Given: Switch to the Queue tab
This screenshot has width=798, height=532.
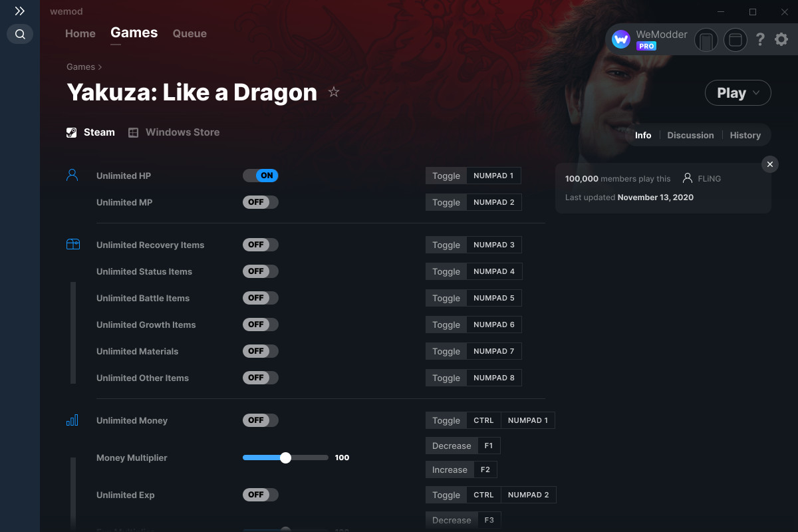Looking at the screenshot, I should point(190,33).
